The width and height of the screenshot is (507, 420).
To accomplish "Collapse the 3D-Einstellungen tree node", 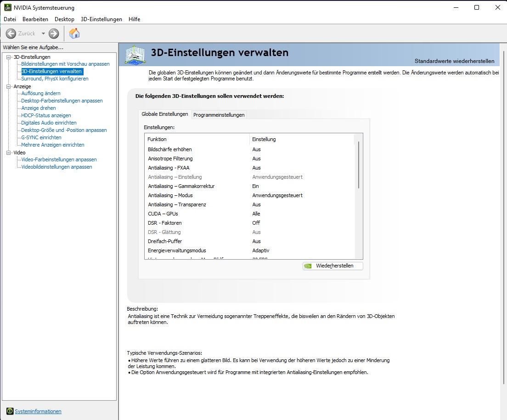I will pos(9,57).
